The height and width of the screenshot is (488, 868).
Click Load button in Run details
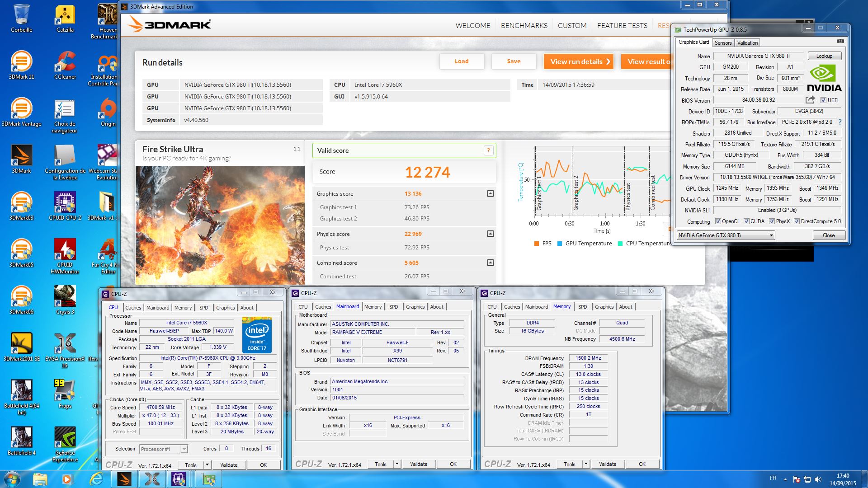pos(462,61)
